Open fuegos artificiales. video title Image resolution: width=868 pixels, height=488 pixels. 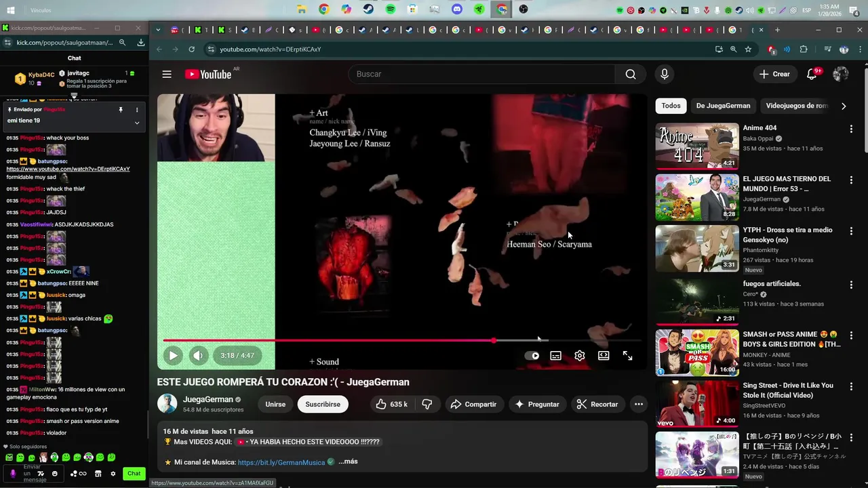772,283
